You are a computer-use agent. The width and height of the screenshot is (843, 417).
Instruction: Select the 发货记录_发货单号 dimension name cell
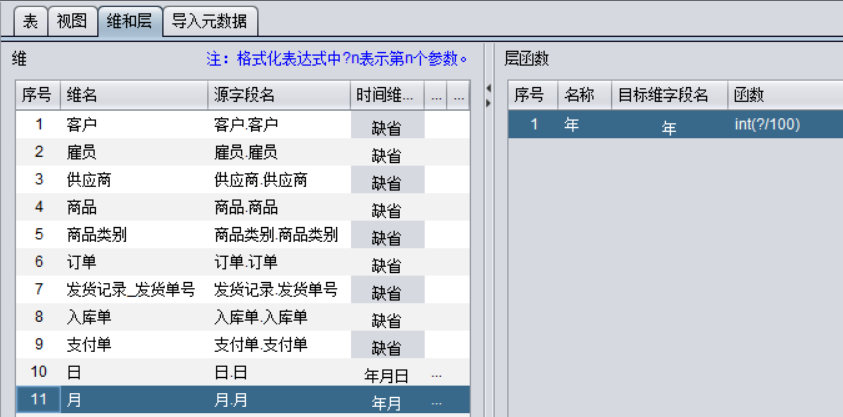134,290
